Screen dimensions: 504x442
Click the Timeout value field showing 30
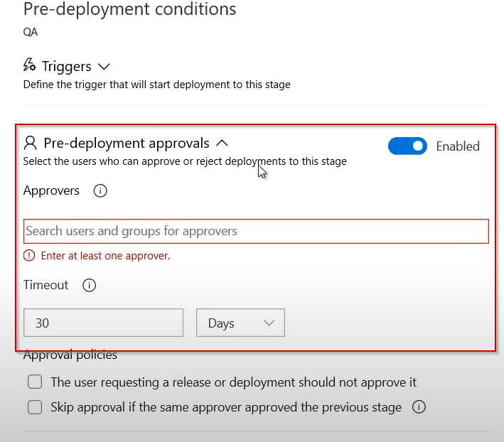click(x=104, y=323)
